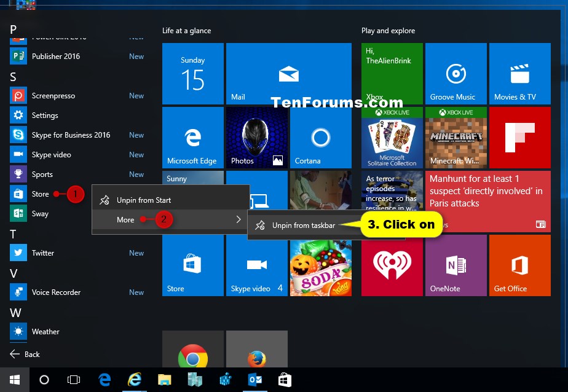Click Unpin from taskbar in the submenu
568x392 pixels.
[306, 224]
